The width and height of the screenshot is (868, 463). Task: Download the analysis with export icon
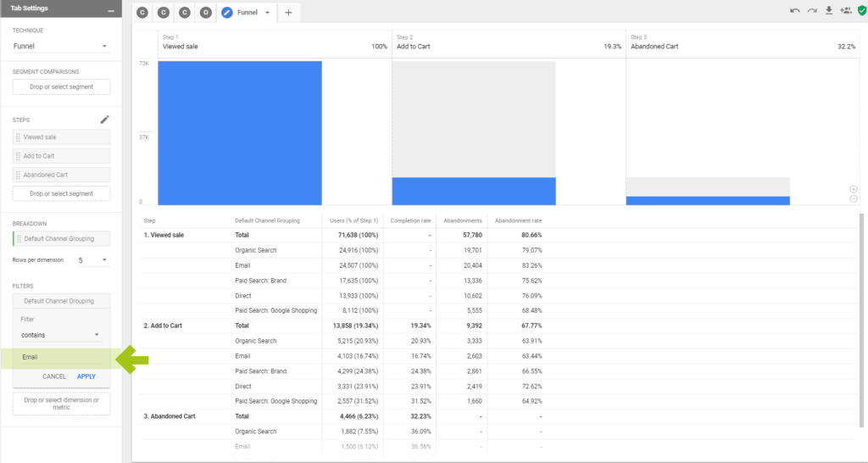(828, 10)
